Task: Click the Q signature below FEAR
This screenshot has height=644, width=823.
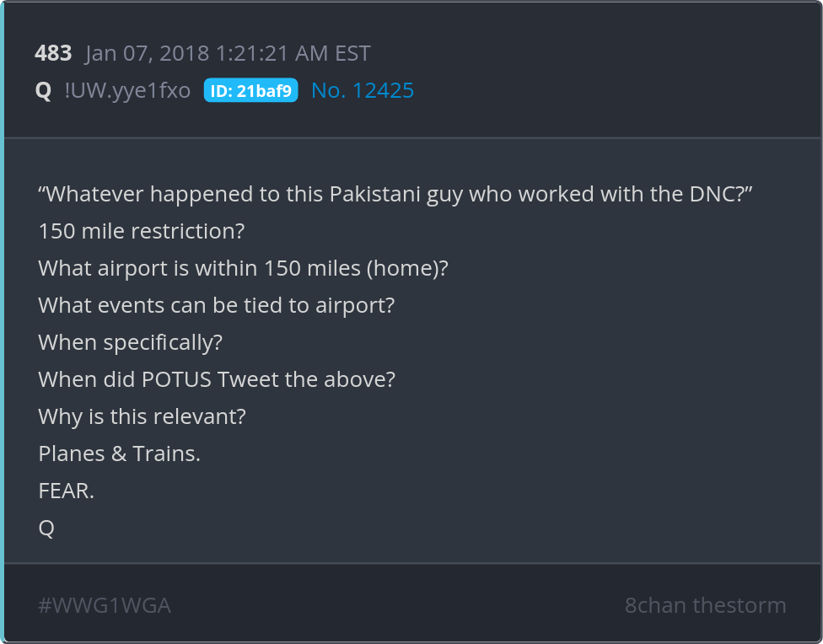Action: (x=46, y=528)
